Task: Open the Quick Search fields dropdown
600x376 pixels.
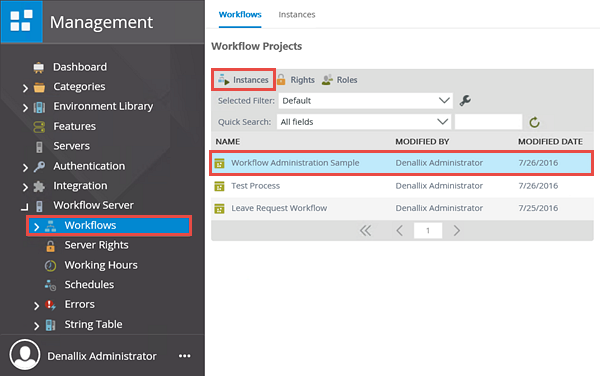Action: click(364, 122)
